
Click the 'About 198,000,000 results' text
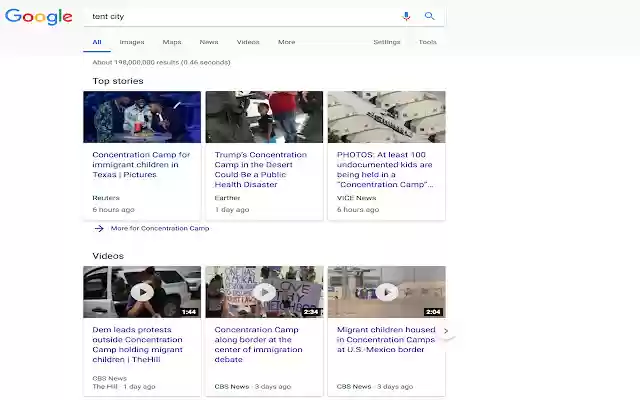tap(161, 62)
